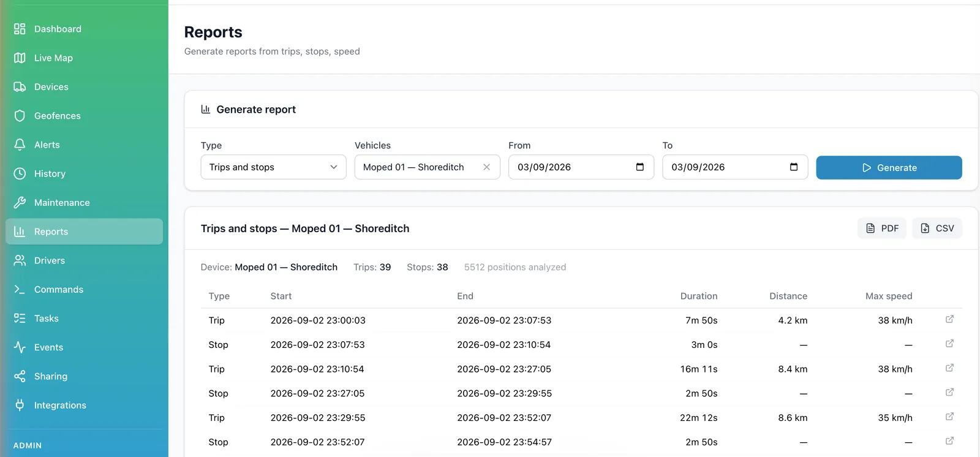Viewport: 980px width, 457px height.
Task: Open the From date calendar picker
Action: (640, 167)
